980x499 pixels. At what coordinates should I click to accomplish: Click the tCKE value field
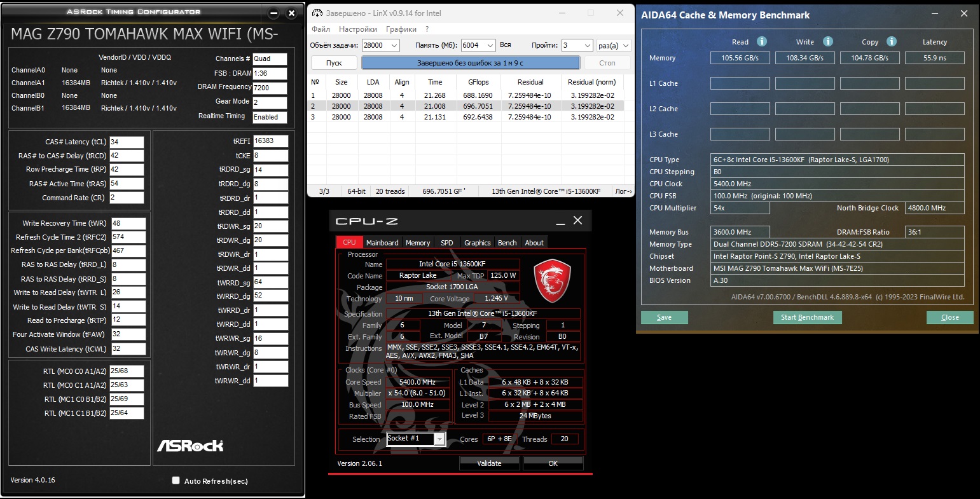[x=270, y=155]
